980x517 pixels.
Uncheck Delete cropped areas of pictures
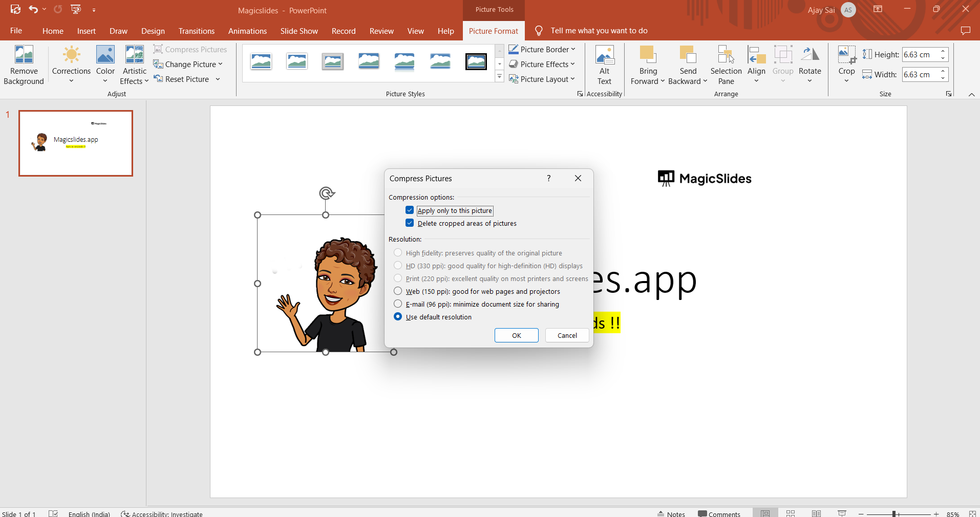(410, 223)
